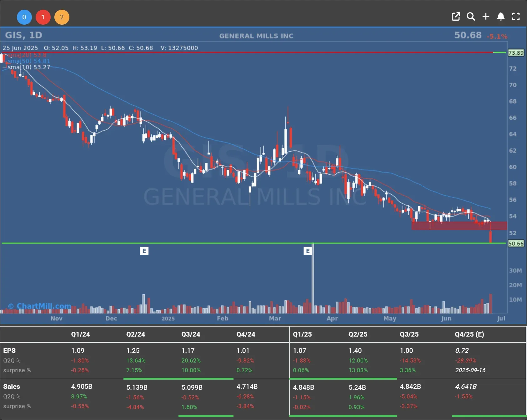Click the ChartMill.com copyright link
This screenshot has height=420, width=527.
tap(40, 306)
